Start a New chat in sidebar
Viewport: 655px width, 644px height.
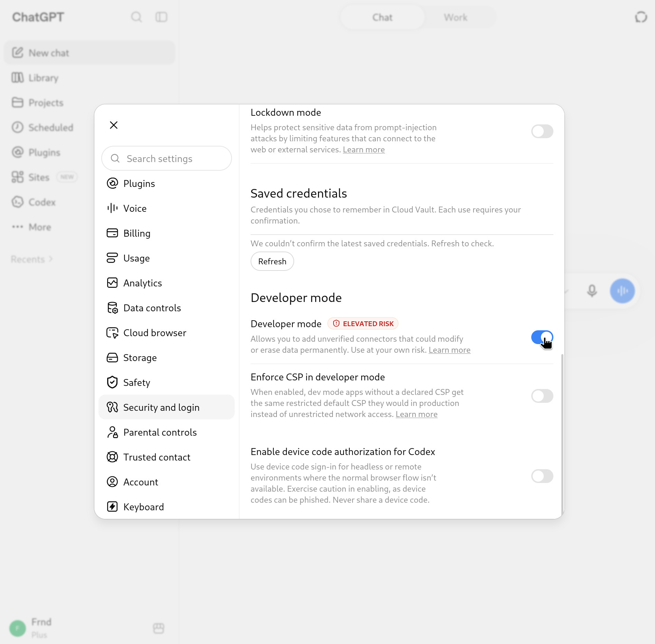(x=90, y=53)
